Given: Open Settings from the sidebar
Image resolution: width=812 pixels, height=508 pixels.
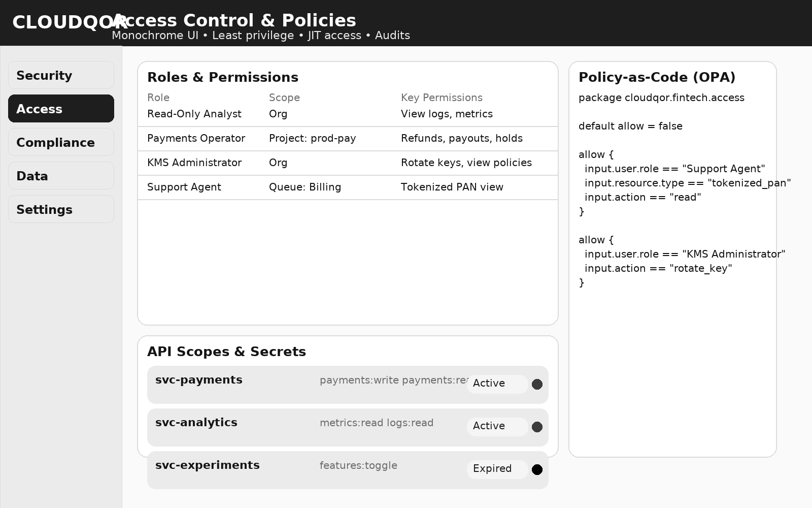Looking at the screenshot, I should point(61,209).
